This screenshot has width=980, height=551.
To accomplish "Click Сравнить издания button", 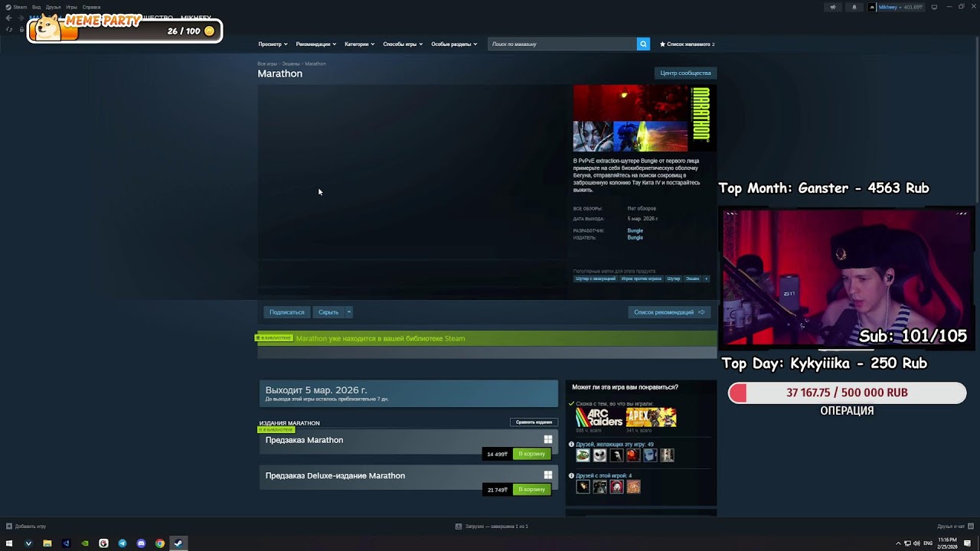I will pyautogui.click(x=534, y=422).
